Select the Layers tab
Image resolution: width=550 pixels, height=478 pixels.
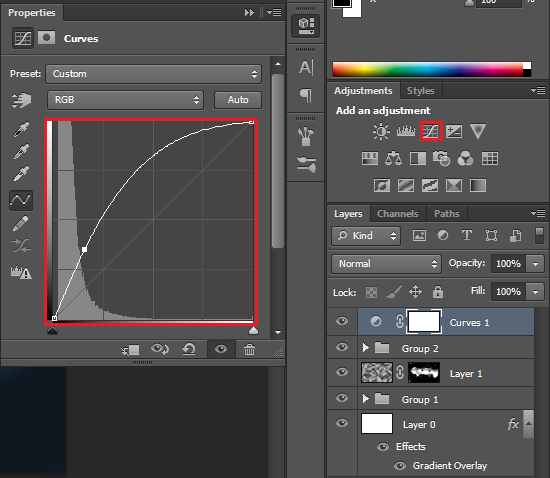[x=348, y=214]
